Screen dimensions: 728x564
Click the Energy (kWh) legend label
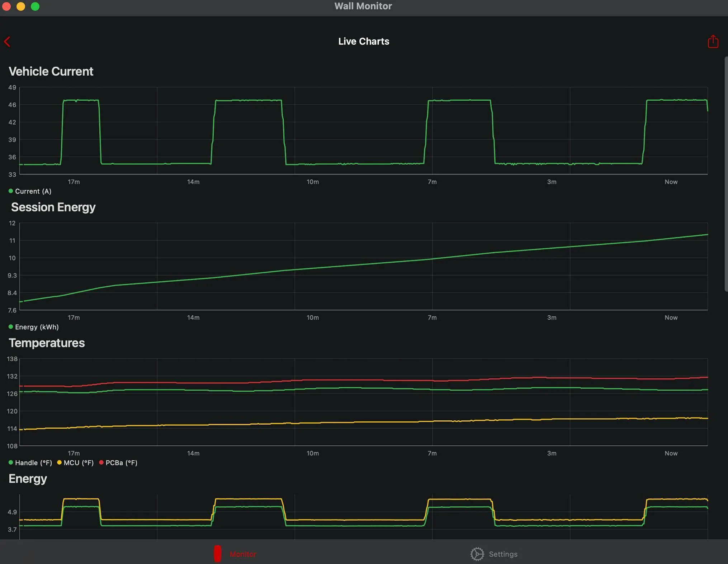click(37, 327)
